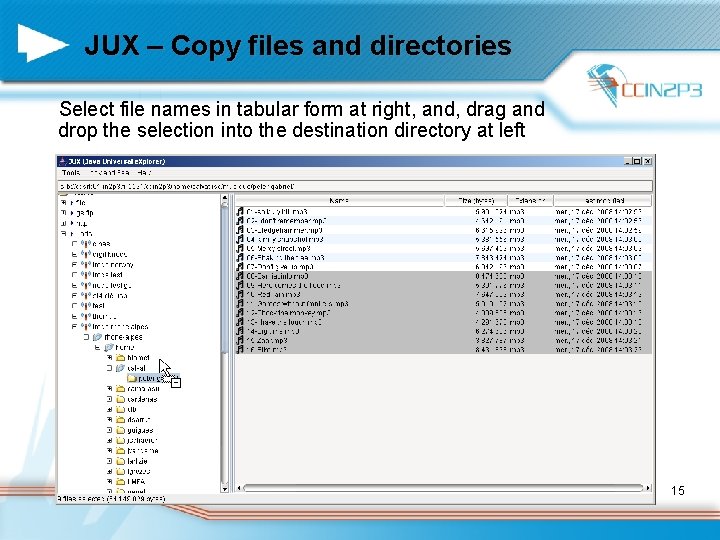The width and height of the screenshot is (720, 540).
Task: Click the folder icon of db
Action: click(x=121, y=410)
